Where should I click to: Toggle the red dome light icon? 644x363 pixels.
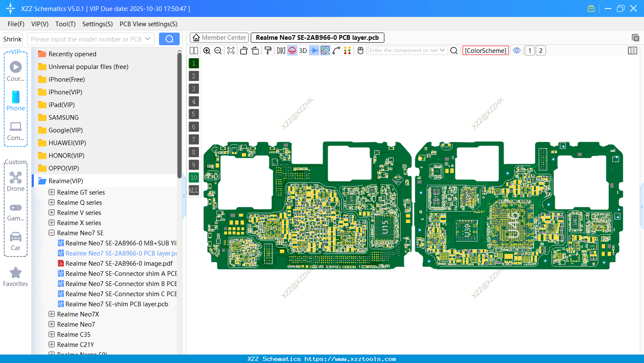[x=292, y=50]
